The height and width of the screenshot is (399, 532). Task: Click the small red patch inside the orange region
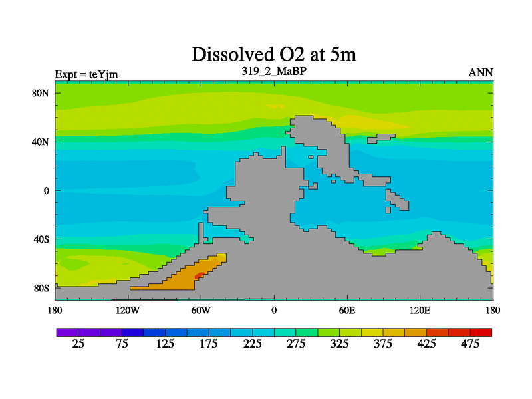[x=199, y=275]
